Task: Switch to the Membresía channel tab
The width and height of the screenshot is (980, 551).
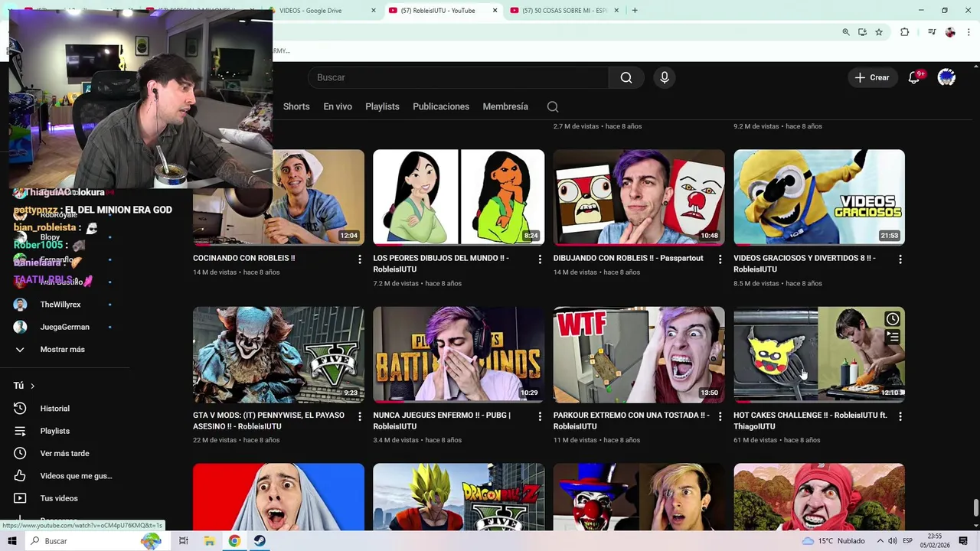Action: pyautogui.click(x=505, y=106)
